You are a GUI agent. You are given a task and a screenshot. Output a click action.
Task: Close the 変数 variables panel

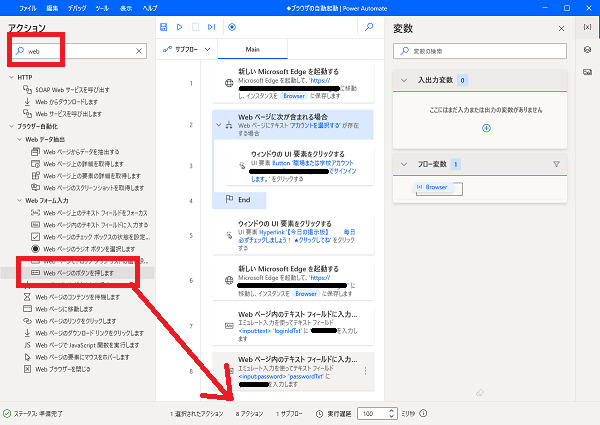pos(561,29)
